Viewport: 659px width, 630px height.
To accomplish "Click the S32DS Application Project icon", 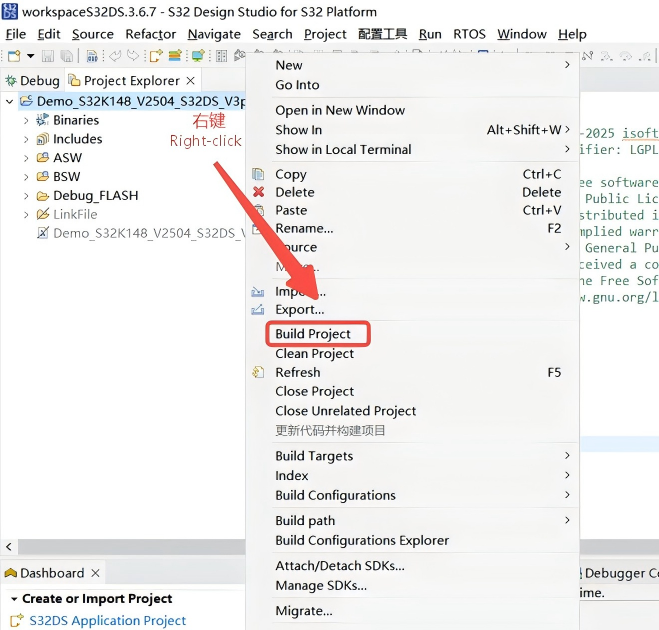I will pos(16,621).
